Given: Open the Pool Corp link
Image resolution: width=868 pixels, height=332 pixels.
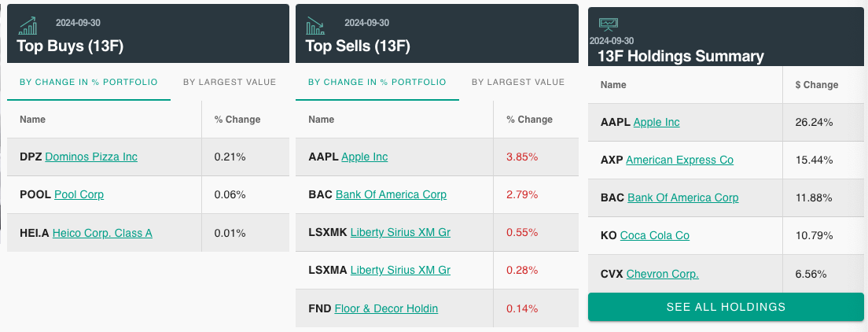Looking at the screenshot, I should 79,194.
